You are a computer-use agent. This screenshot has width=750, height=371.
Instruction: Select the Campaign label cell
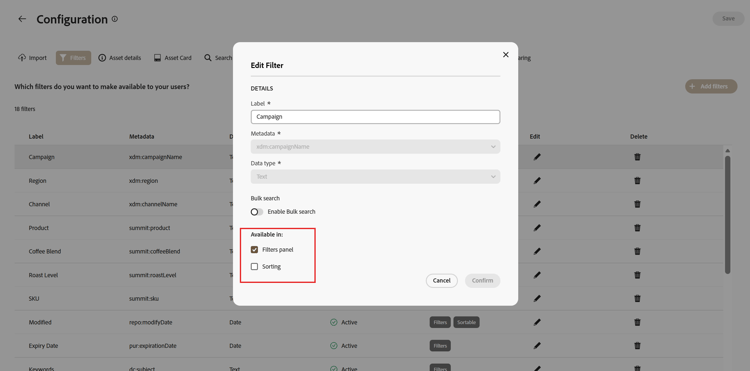tap(42, 157)
